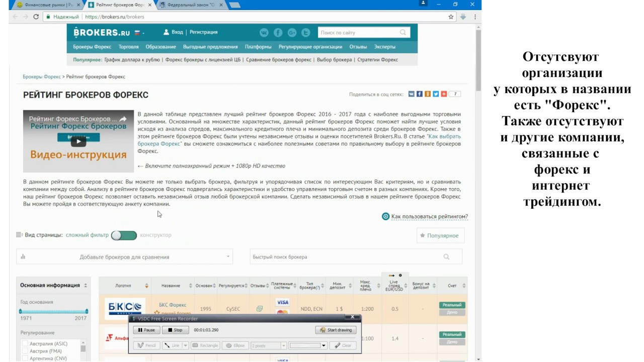Click the site search magnifier icon
This screenshot has height=362, width=644.
(403, 33)
